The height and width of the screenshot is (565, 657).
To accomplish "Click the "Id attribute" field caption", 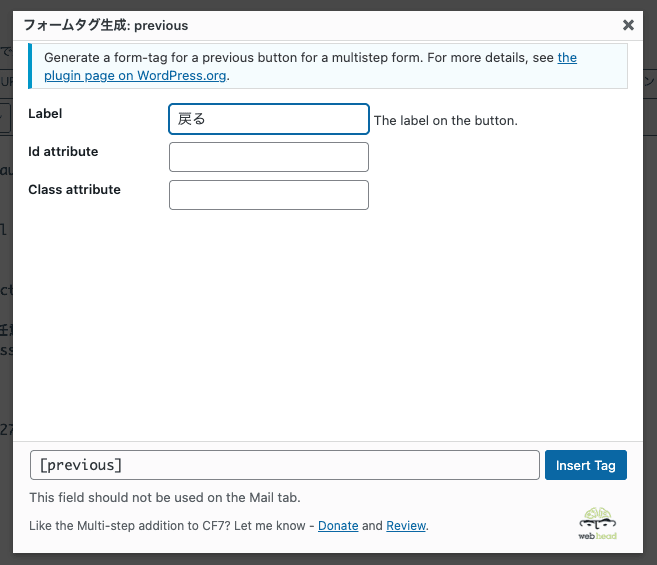I will (x=63, y=152).
